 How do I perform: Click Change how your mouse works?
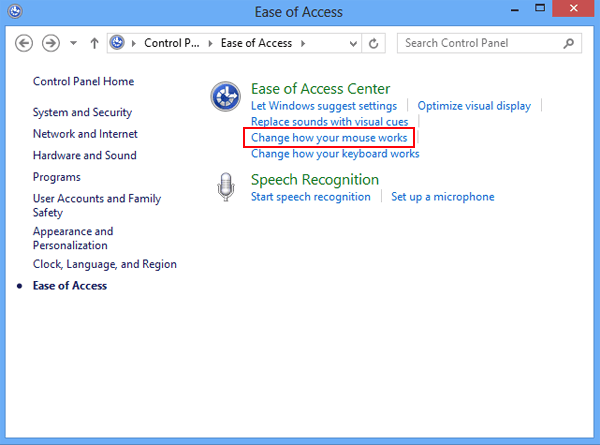click(329, 137)
